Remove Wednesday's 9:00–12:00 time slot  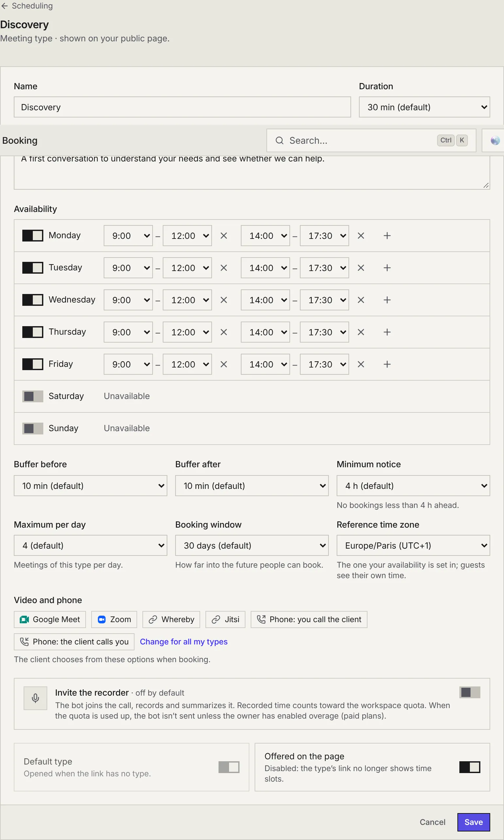click(x=223, y=300)
